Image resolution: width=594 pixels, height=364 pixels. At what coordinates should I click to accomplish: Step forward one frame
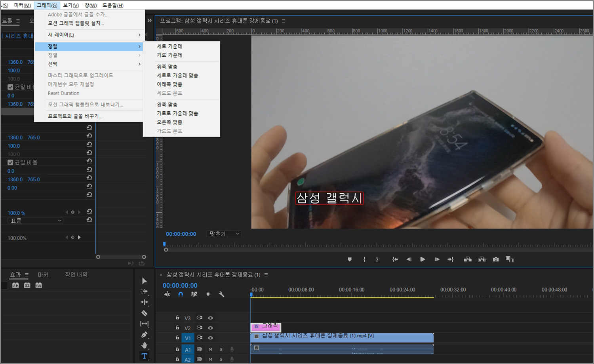[437, 259]
